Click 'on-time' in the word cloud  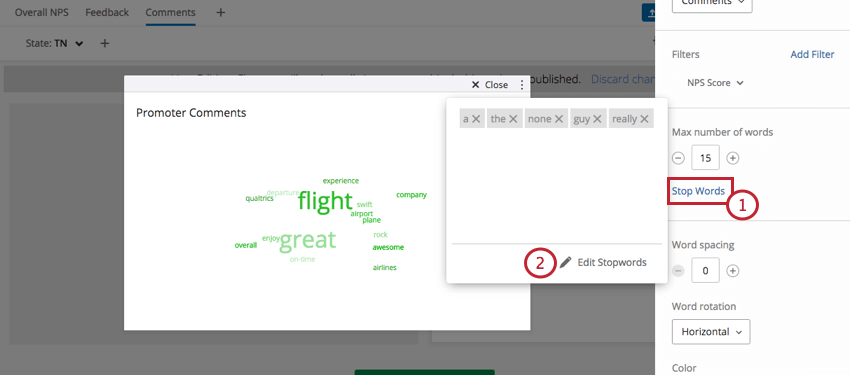[302, 260]
